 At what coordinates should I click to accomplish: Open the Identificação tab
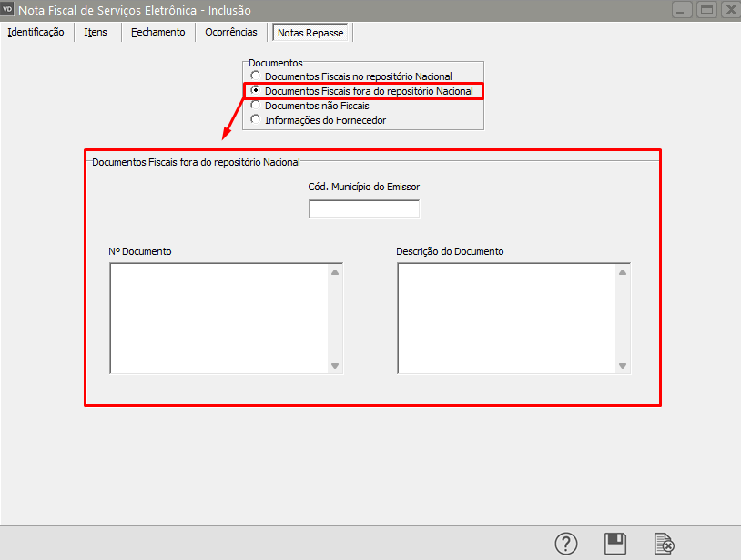[x=36, y=32]
